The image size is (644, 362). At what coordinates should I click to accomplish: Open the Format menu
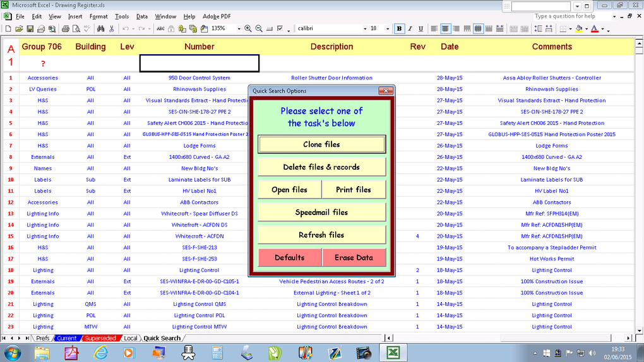[98, 16]
